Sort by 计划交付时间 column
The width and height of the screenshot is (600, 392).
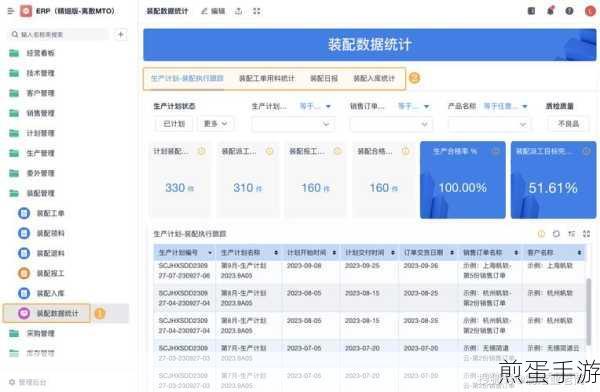click(x=393, y=253)
